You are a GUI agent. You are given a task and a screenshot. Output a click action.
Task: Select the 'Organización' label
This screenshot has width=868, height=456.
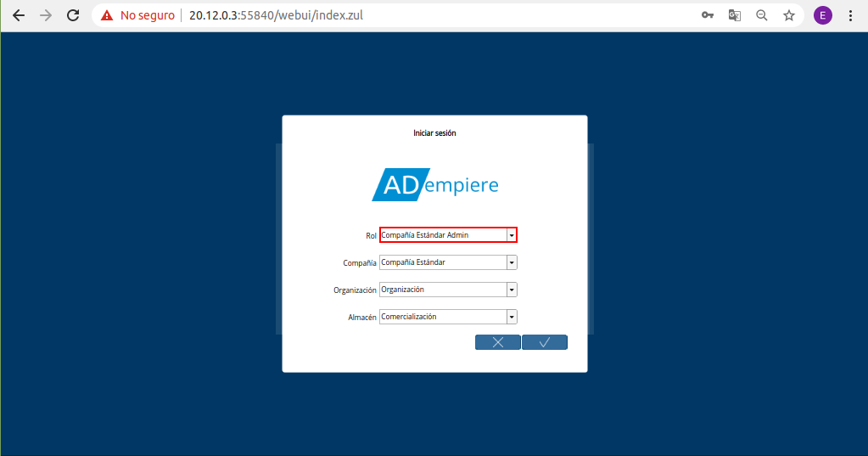pyautogui.click(x=355, y=290)
